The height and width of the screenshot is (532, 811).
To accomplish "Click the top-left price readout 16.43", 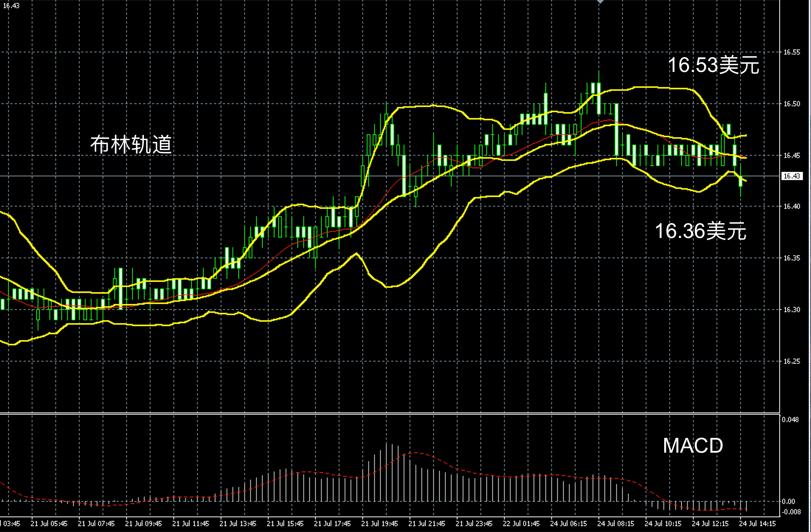I will 11,6.
